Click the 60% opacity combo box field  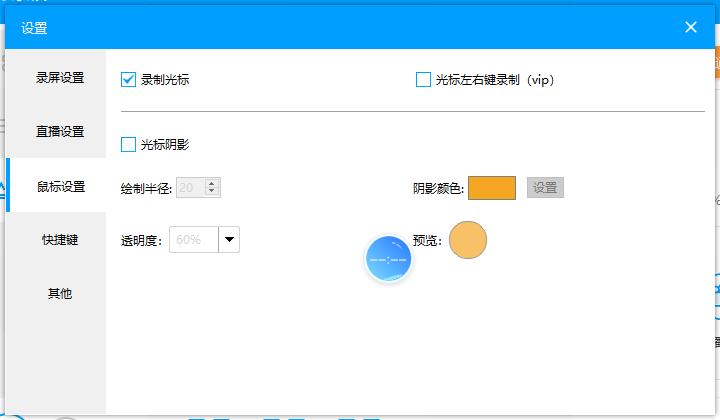point(194,239)
